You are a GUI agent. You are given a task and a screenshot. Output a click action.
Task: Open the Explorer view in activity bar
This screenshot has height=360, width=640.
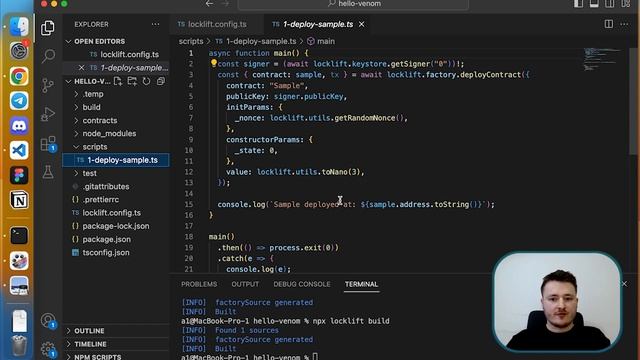point(48,28)
